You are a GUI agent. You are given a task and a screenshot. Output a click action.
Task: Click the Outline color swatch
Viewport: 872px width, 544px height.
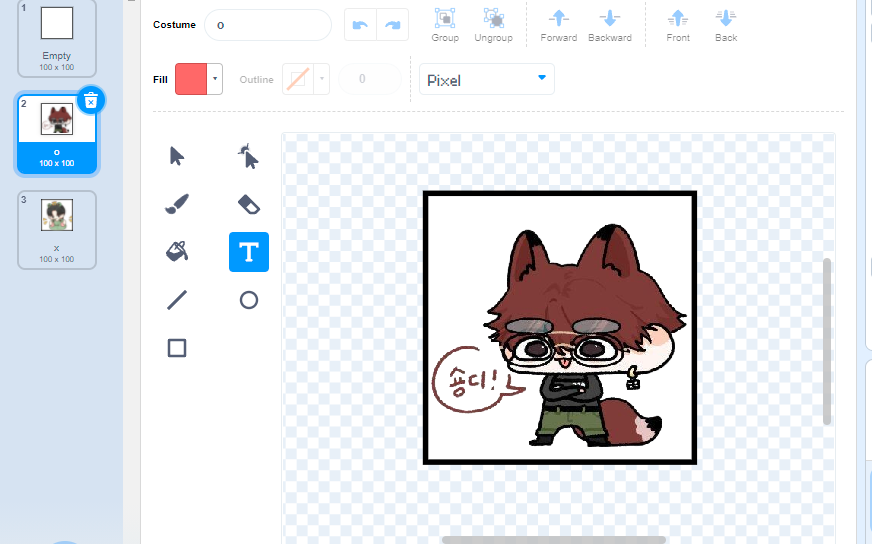click(x=298, y=79)
